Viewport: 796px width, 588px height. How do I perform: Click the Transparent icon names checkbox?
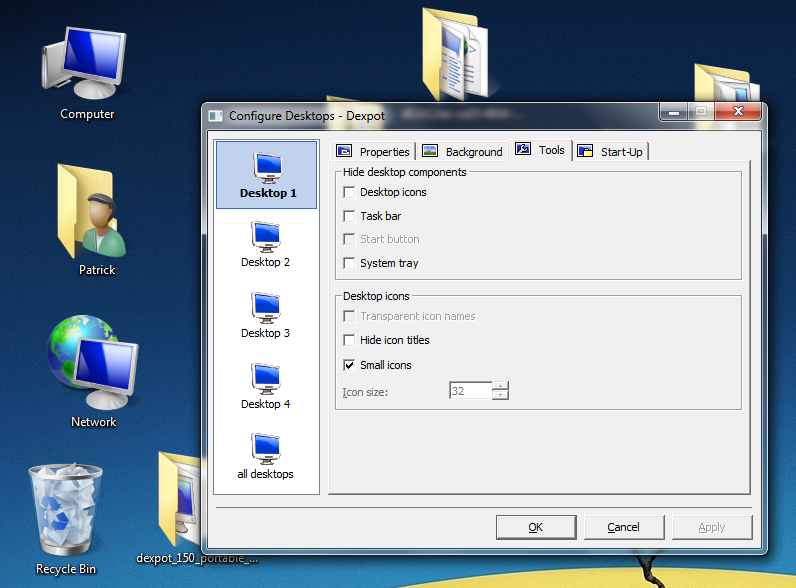349,316
